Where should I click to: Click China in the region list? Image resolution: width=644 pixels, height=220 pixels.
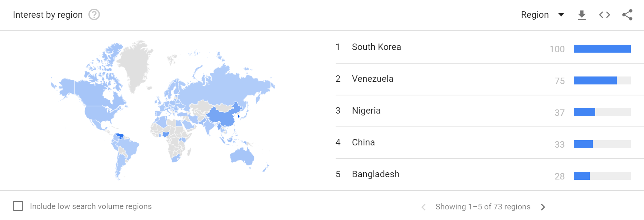363,142
